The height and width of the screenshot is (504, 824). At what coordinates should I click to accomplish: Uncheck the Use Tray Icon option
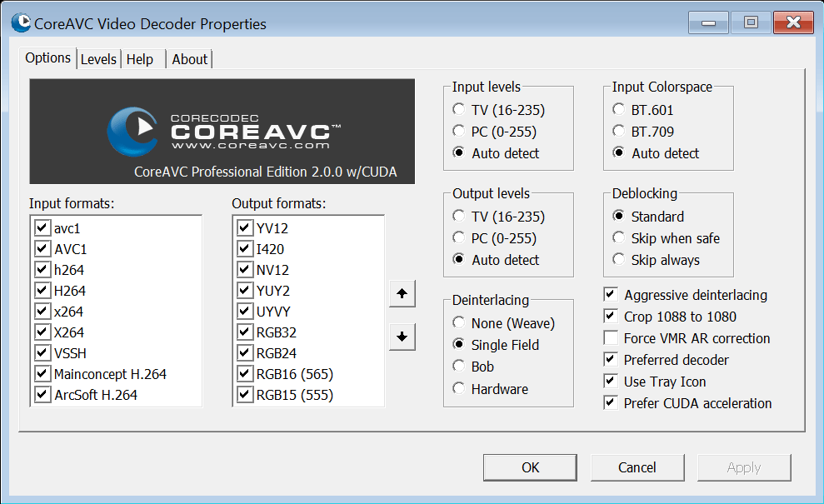[611, 382]
